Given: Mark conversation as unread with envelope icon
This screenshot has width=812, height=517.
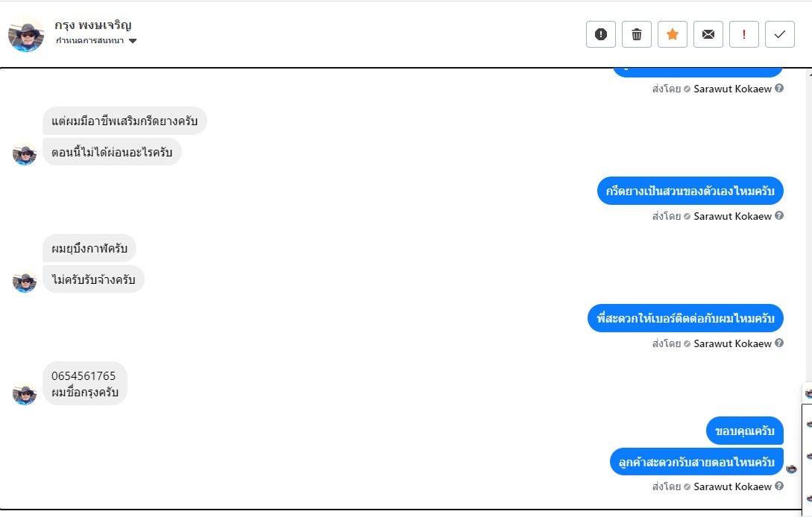Looking at the screenshot, I should coord(708,34).
